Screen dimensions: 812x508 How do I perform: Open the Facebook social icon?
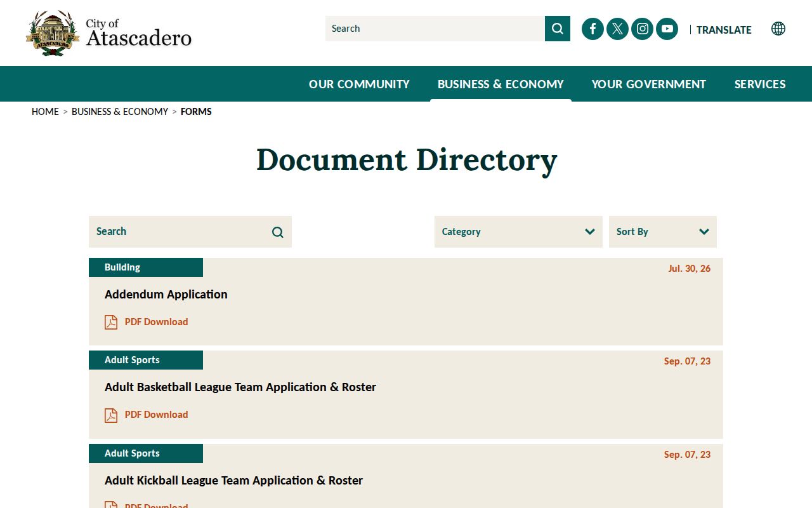[593, 29]
